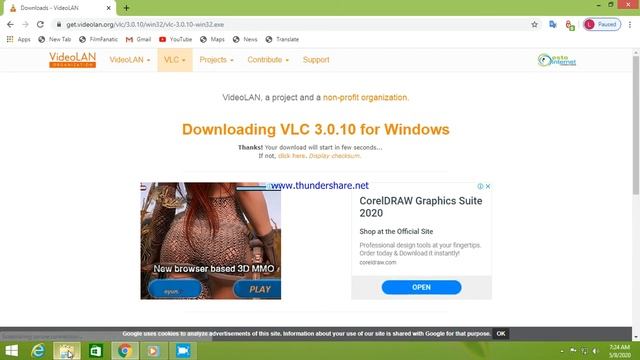The height and width of the screenshot is (360, 640).
Task: Open the Translate bookmark
Action: click(x=282, y=39)
